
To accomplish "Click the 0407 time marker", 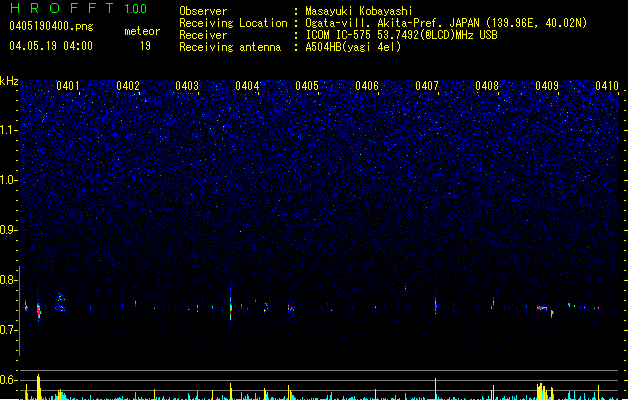I will click(427, 86).
